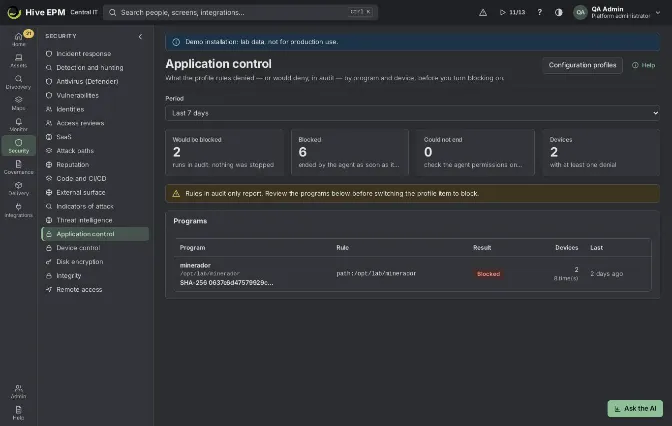Open External surface
This screenshot has width=672, height=426.
(x=95, y=192)
